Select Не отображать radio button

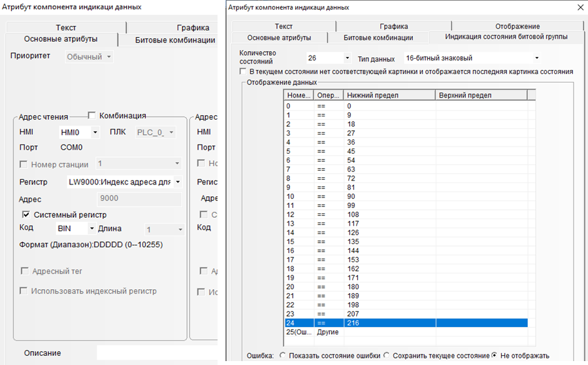click(x=495, y=355)
